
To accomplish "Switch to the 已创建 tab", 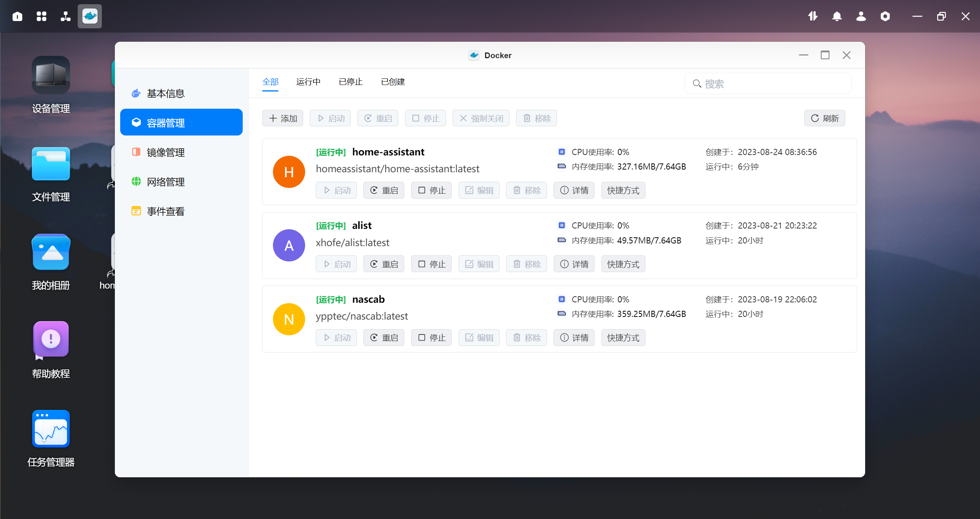I will [x=393, y=82].
